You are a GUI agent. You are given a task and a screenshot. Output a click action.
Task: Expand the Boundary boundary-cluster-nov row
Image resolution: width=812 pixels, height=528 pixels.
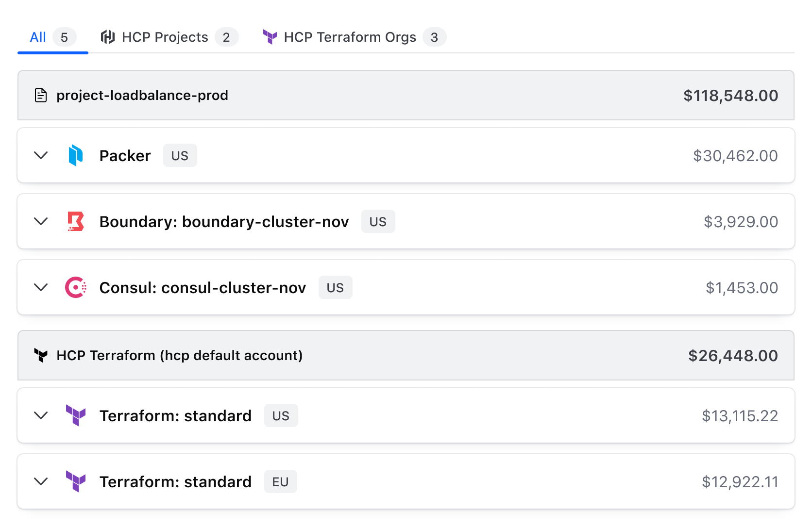(x=41, y=221)
